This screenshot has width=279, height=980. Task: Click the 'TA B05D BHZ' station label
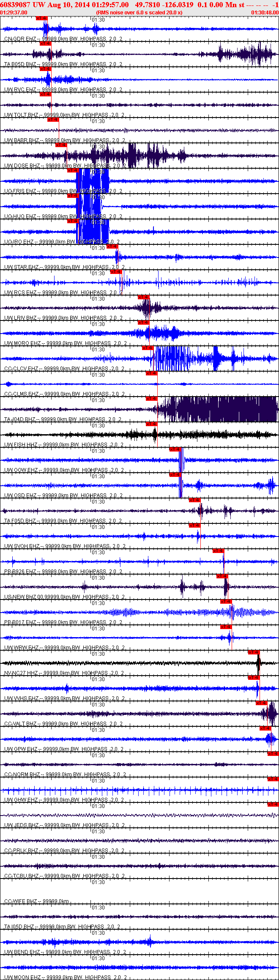click(x=20, y=64)
